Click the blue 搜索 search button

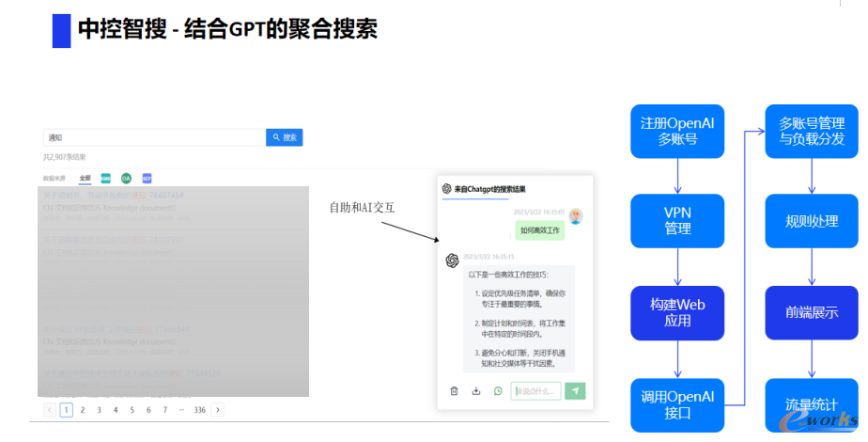(284, 137)
